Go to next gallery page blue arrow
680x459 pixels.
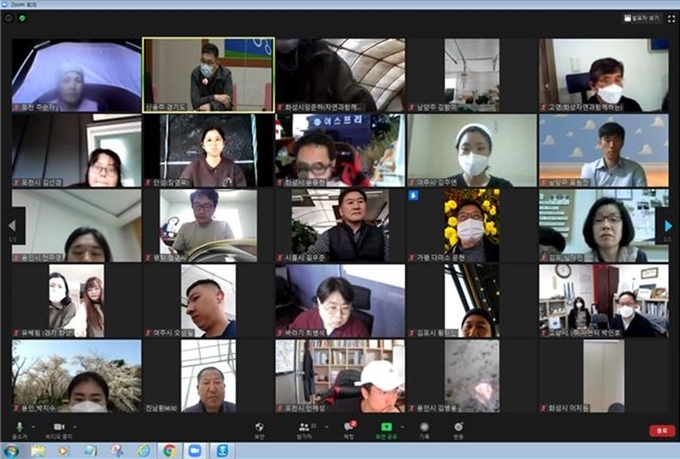coord(668,226)
